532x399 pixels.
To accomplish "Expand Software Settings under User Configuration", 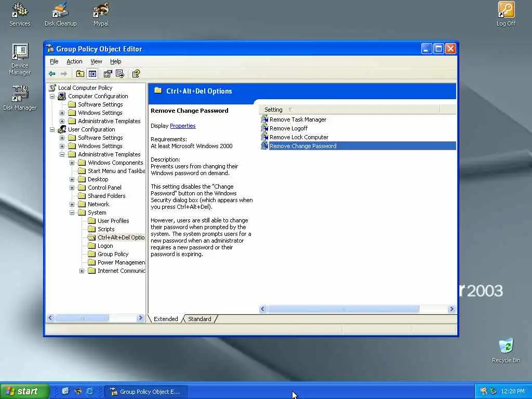I will point(62,138).
